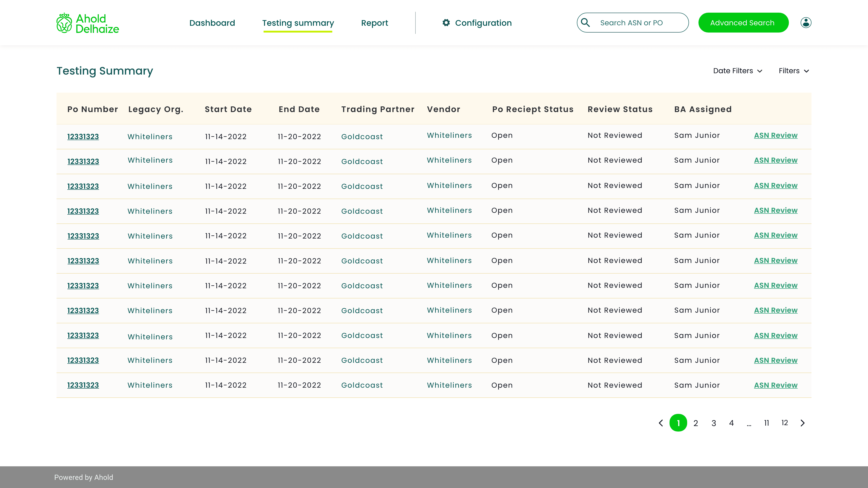Open Goldcoast trading partner in first row
Image resolution: width=868 pixels, height=488 pixels.
point(362,136)
